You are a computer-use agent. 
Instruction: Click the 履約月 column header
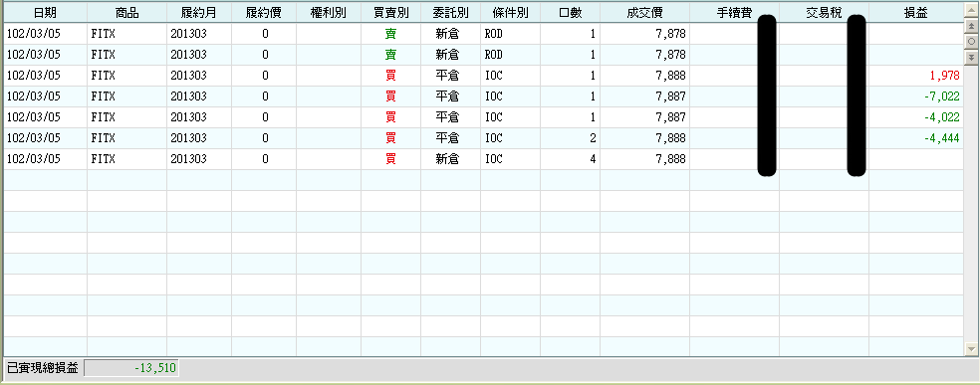click(x=199, y=12)
